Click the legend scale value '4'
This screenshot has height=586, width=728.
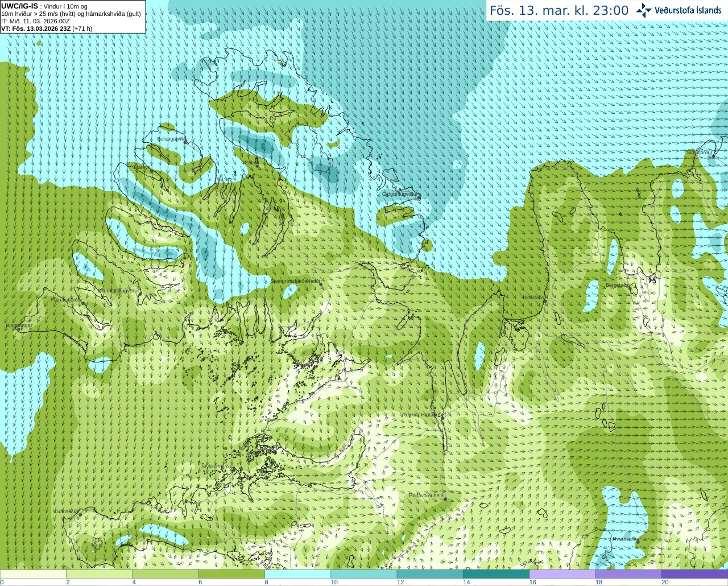pyautogui.click(x=134, y=582)
